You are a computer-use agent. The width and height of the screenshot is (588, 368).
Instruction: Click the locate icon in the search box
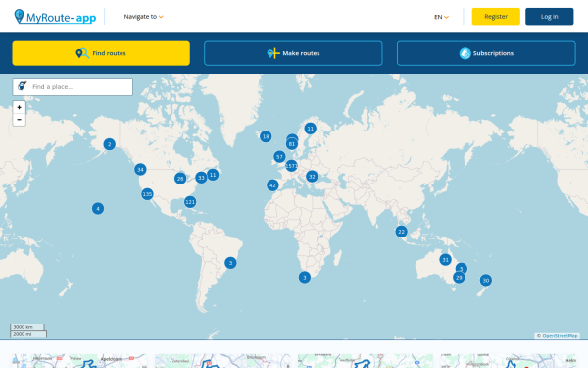23,86
